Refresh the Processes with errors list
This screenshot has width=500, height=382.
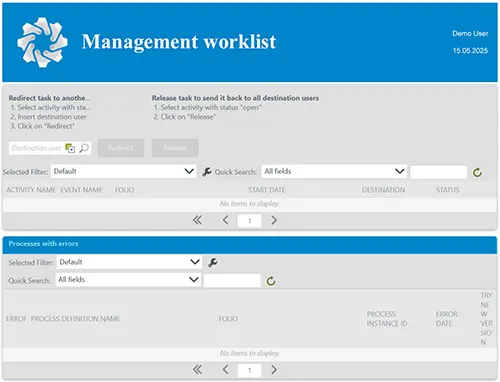(x=271, y=281)
